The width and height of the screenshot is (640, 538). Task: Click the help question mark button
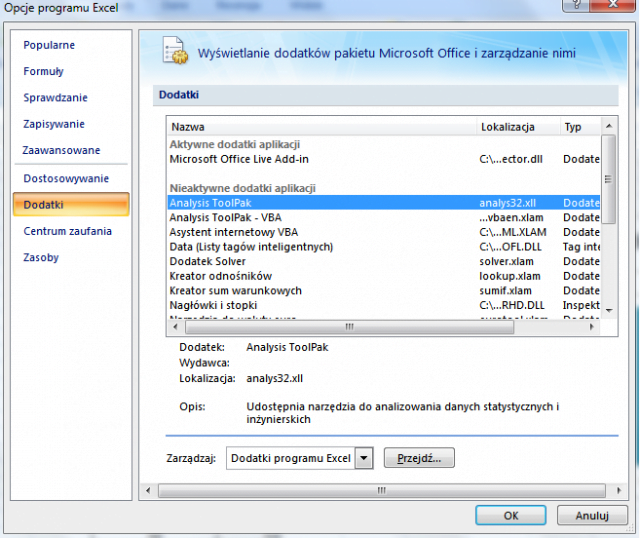pyautogui.click(x=575, y=7)
